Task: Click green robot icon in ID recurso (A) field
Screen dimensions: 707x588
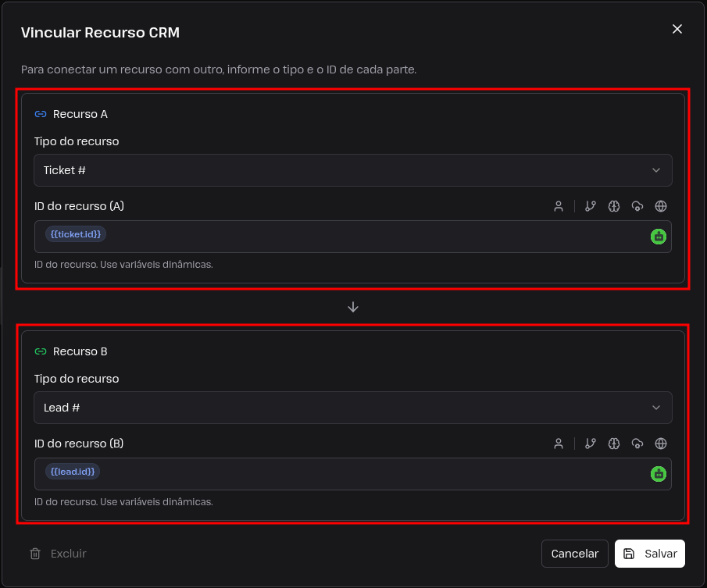Action: pos(659,237)
